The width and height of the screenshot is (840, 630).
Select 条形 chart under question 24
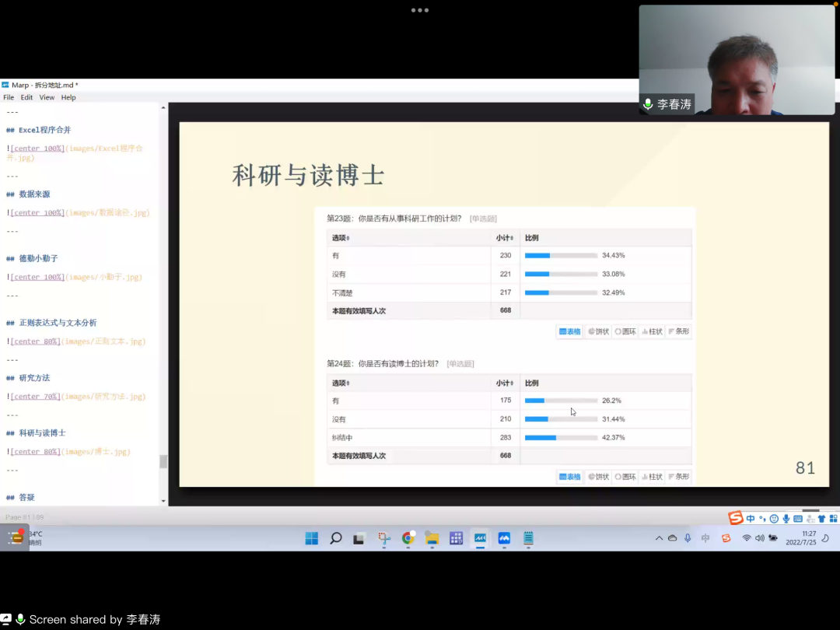click(679, 477)
